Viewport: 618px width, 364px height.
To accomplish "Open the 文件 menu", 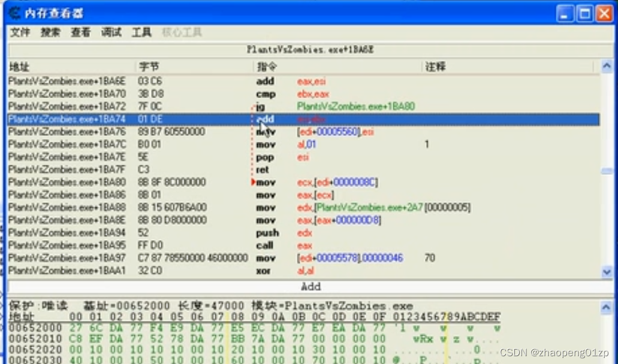I will coord(20,32).
